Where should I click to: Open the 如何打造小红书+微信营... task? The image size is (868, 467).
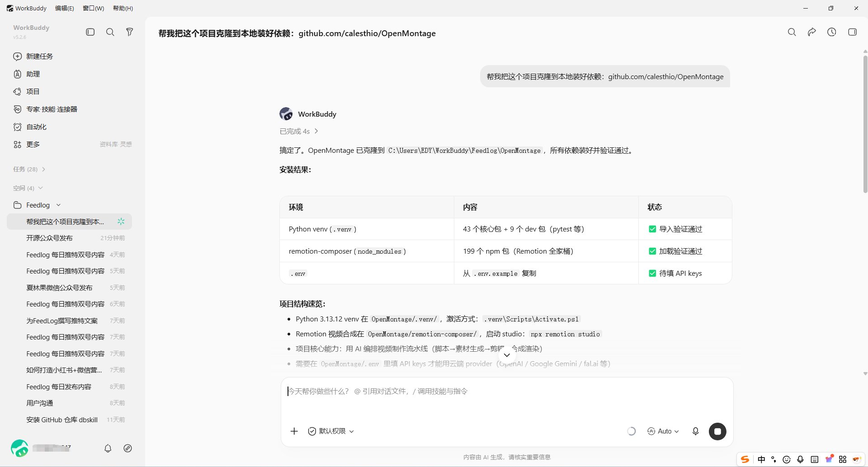[x=69, y=370]
